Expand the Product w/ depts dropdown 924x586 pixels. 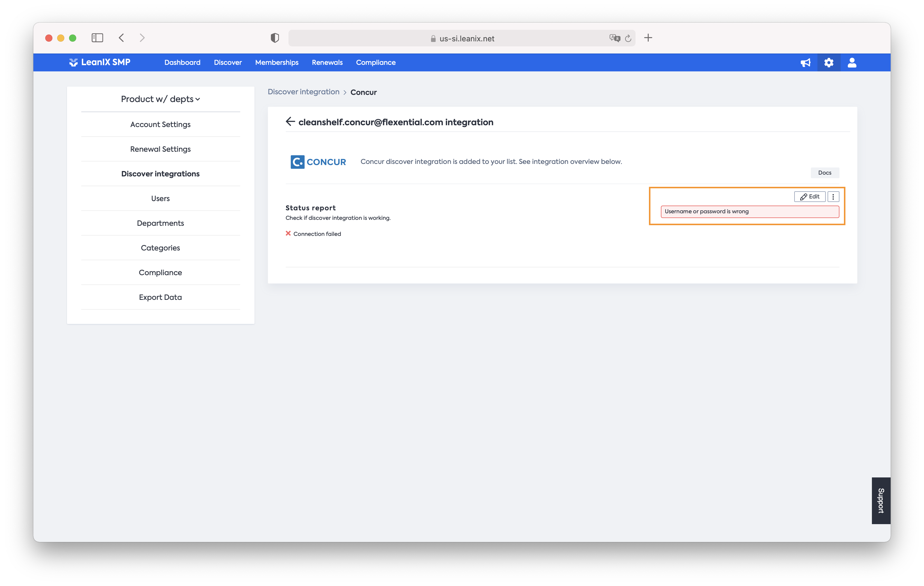click(160, 99)
